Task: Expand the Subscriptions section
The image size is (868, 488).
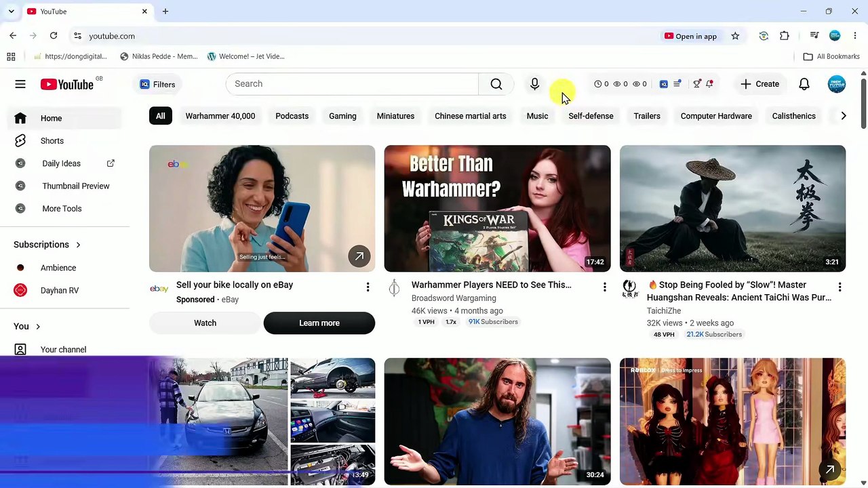Action: pyautogui.click(x=47, y=245)
